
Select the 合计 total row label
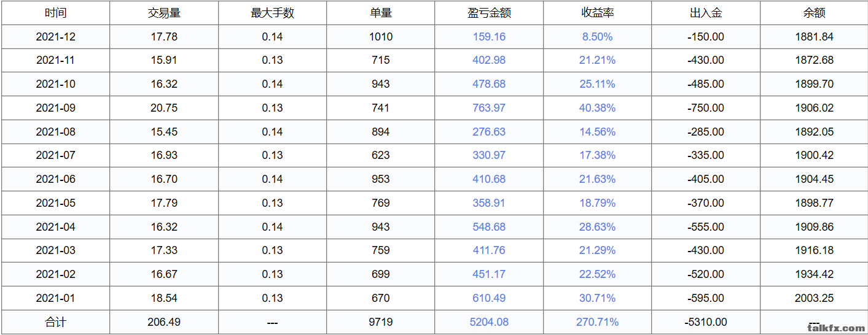[x=56, y=322]
